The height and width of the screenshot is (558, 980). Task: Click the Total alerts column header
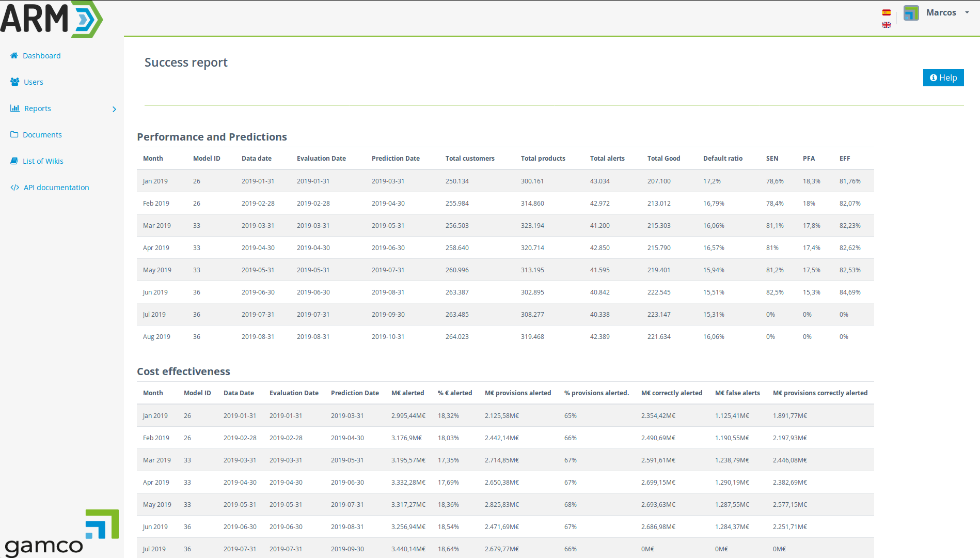point(607,159)
